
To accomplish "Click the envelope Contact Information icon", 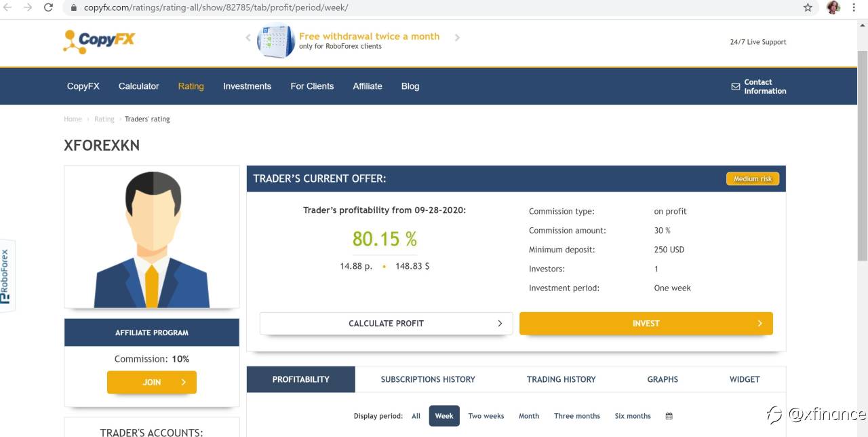I will 736,86.
